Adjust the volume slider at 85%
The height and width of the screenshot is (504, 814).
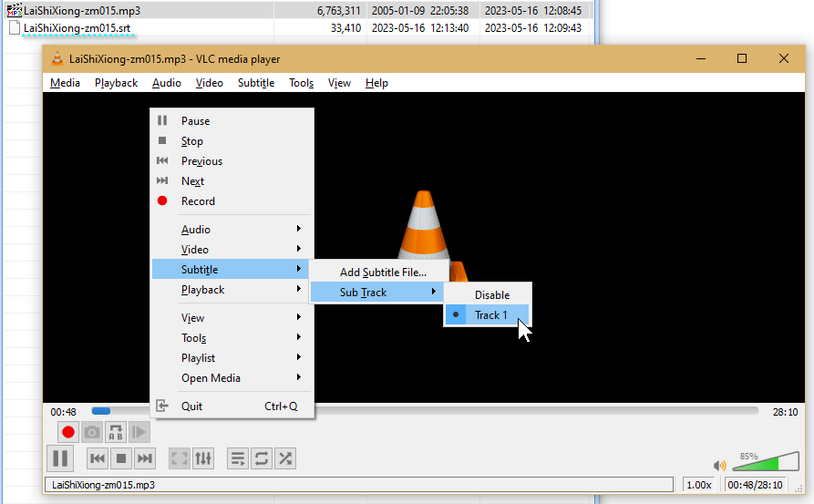766,461
